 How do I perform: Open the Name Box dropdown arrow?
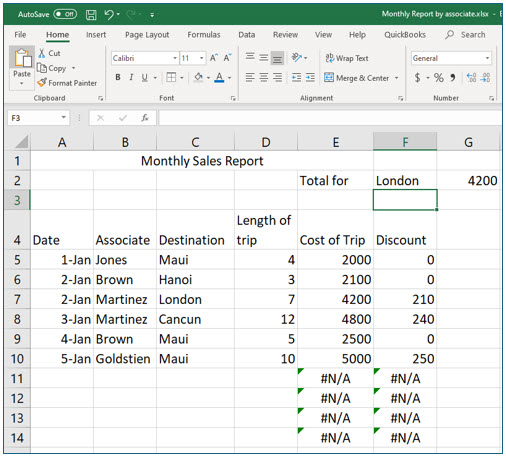click(63, 118)
